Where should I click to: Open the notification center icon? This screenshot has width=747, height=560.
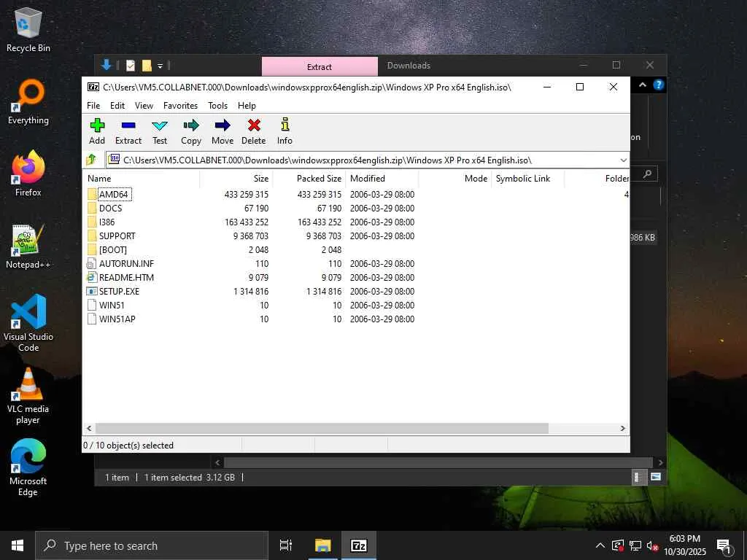click(724, 545)
